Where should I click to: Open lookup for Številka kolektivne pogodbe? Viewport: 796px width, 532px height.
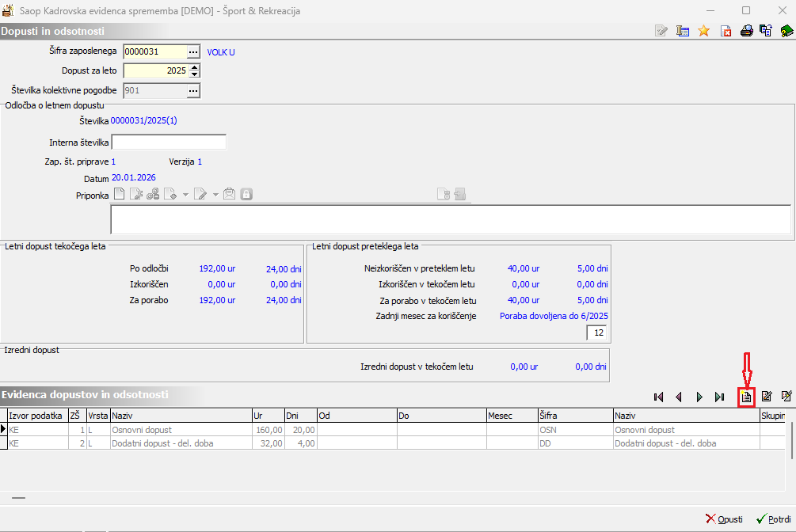[x=194, y=90]
